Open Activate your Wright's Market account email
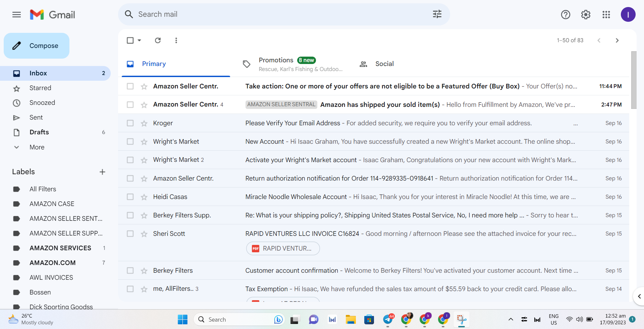This screenshot has height=329, width=644. click(x=374, y=160)
